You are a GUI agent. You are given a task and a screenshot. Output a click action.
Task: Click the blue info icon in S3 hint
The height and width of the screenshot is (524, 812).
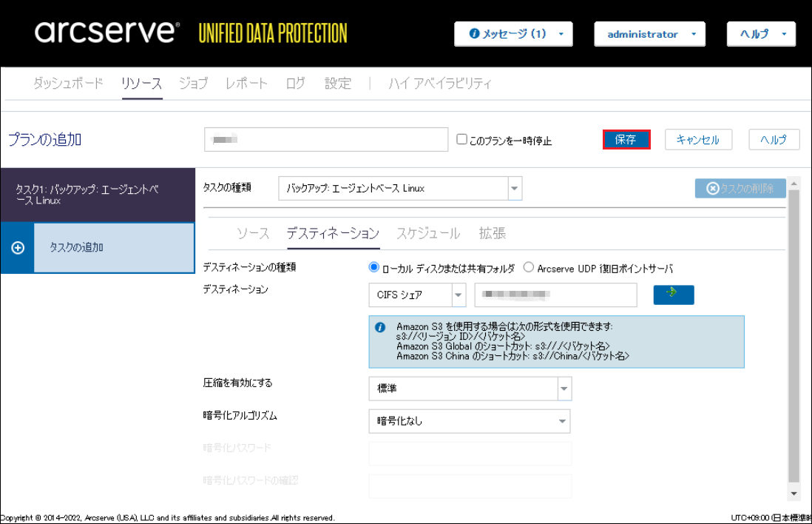point(380,326)
